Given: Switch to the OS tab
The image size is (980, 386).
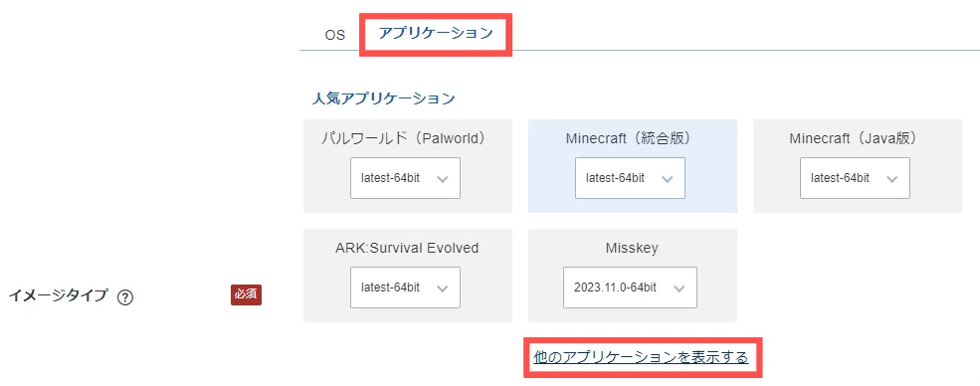Looking at the screenshot, I should point(335,35).
